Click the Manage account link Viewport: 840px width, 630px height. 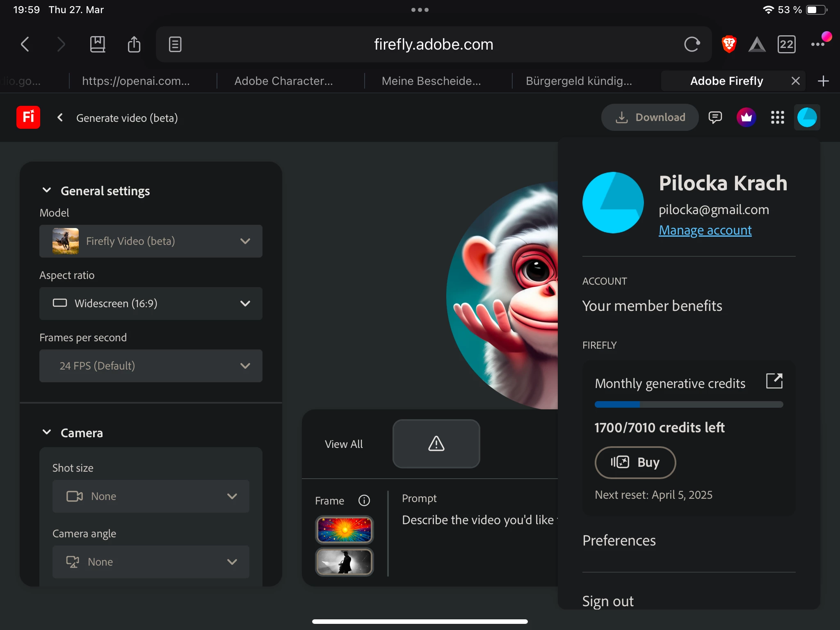[x=705, y=230]
